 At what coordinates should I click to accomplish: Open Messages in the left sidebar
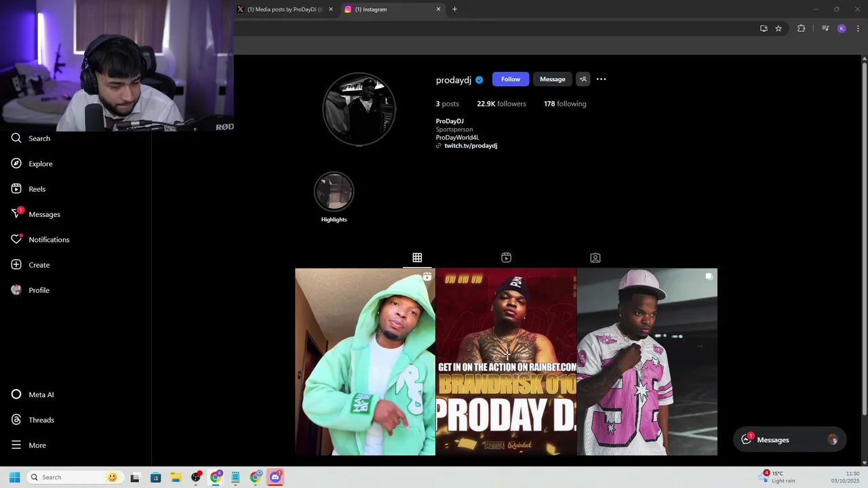tap(36, 214)
